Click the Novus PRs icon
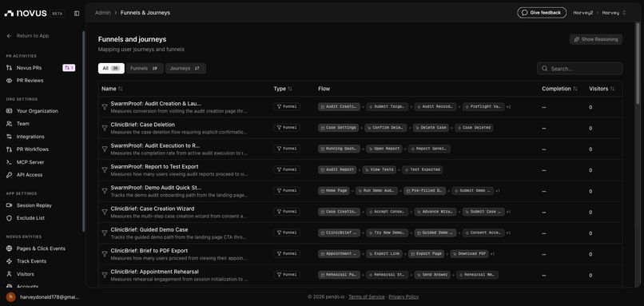 point(9,68)
